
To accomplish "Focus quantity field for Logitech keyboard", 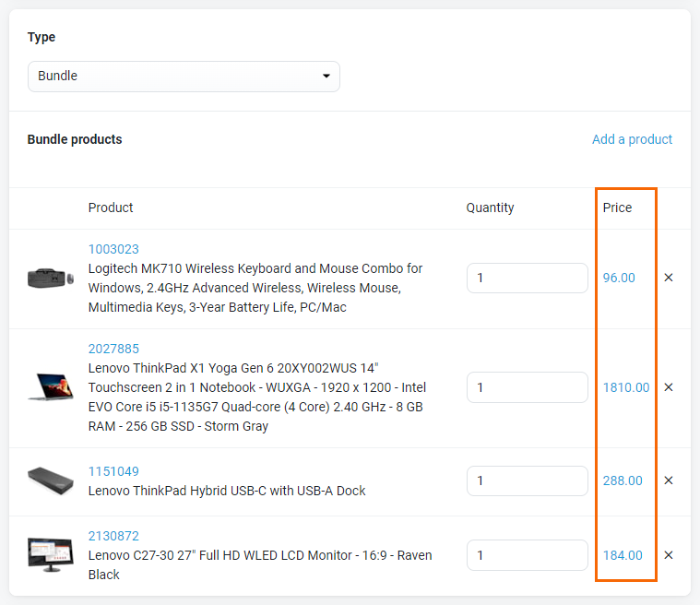I will point(528,278).
